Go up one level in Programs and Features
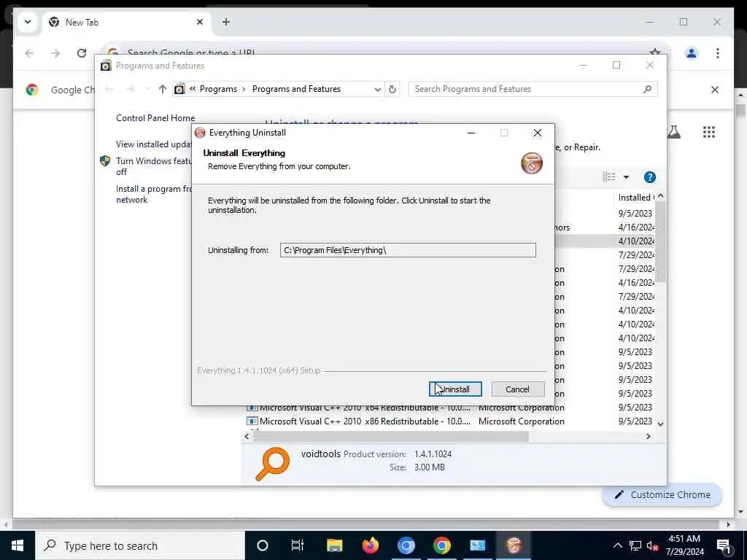Image resolution: width=747 pixels, height=560 pixels. pos(163,89)
